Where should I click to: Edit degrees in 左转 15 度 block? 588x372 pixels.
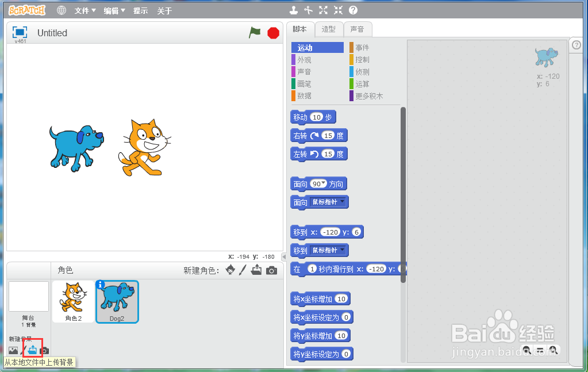click(328, 154)
